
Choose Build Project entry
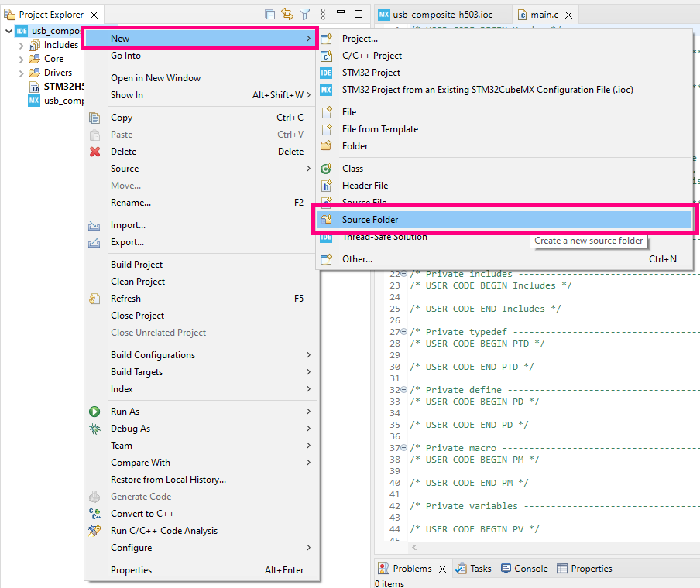[x=136, y=265]
